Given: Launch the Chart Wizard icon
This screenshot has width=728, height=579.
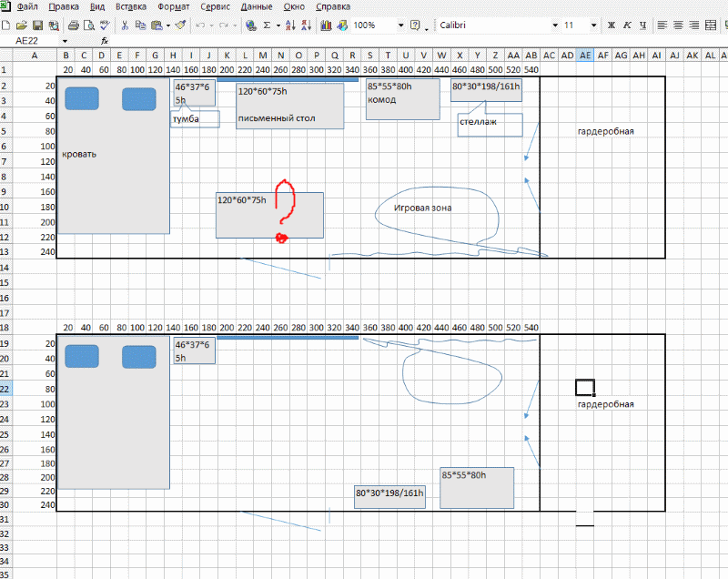Looking at the screenshot, I should 326,25.
